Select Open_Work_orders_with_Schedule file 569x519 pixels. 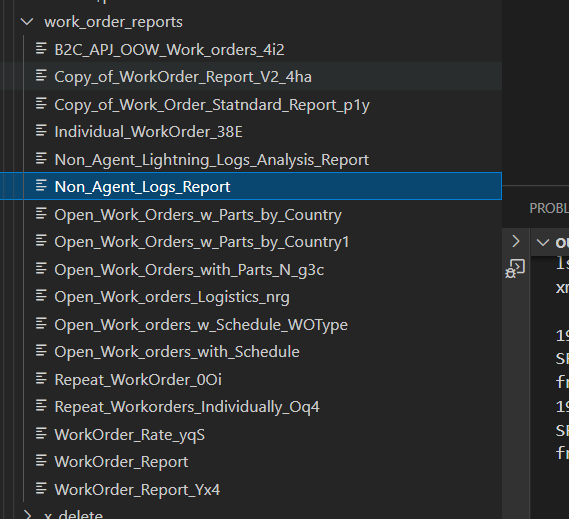click(x=177, y=352)
